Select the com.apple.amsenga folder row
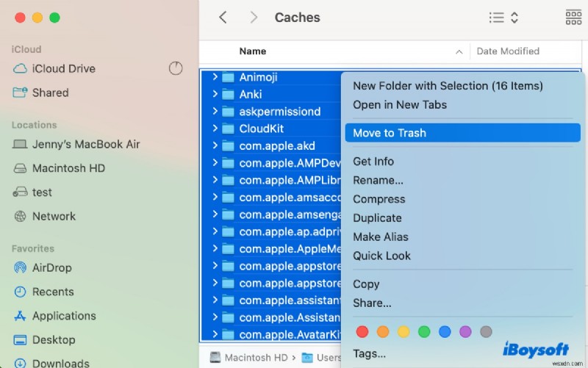588x368 pixels. [270, 214]
